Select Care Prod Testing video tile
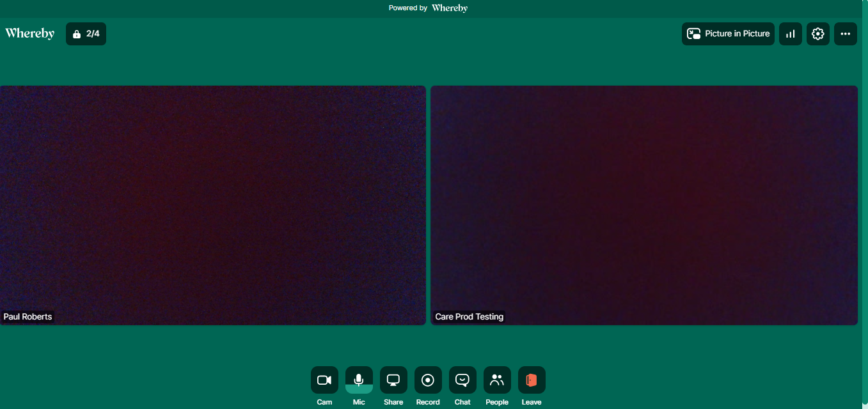Viewport: 868px width, 409px height. click(644, 205)
